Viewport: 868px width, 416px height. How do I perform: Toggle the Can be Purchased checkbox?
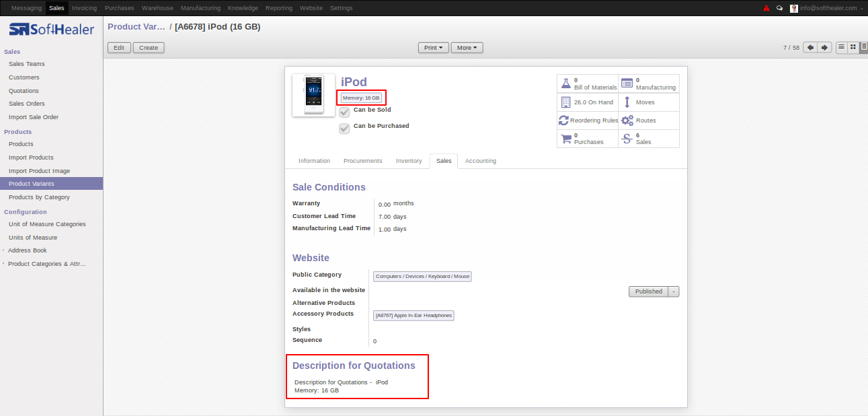344,129
